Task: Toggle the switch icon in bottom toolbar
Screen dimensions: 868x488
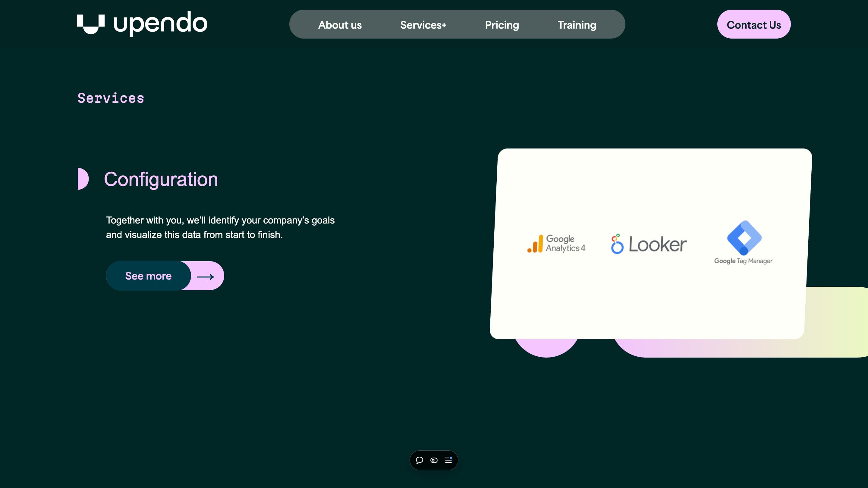Action: (434, 460)
